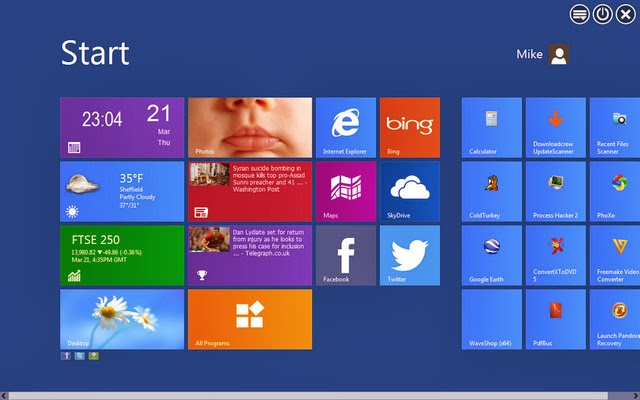Launch the Google Earth tile

[x=491, y=256]
